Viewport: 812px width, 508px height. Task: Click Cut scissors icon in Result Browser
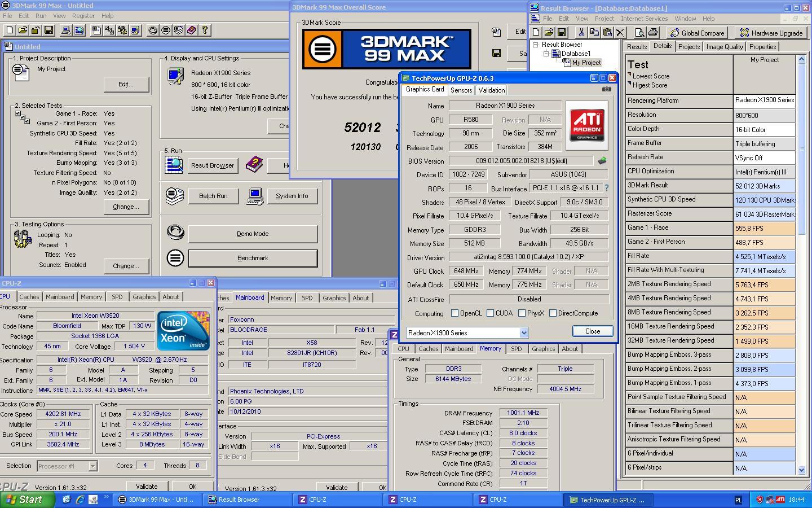click(x=581, y=33)
